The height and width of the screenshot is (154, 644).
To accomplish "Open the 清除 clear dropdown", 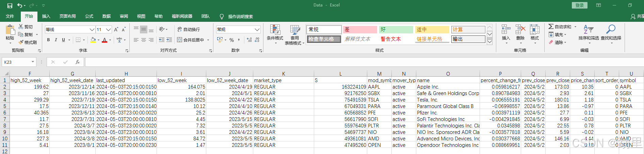I will click(557, 42).
